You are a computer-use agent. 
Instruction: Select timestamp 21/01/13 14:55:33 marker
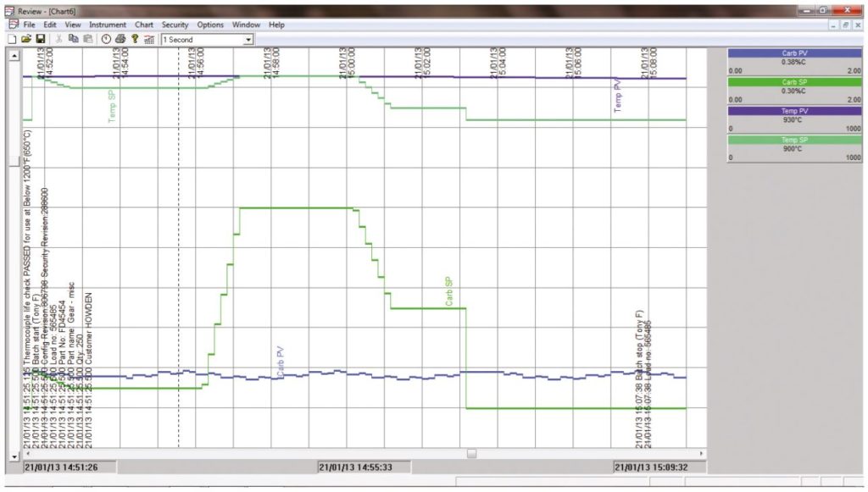coord(363,467)
